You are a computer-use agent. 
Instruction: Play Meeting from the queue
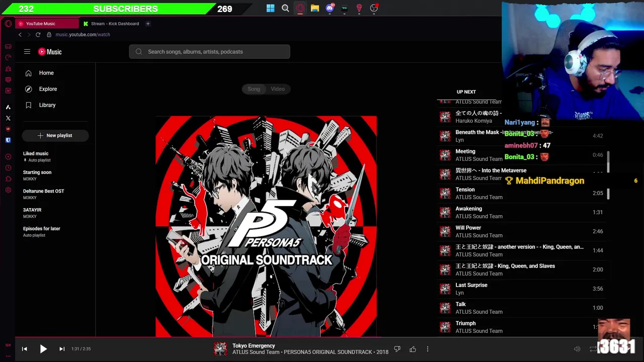tap(521, 155)
